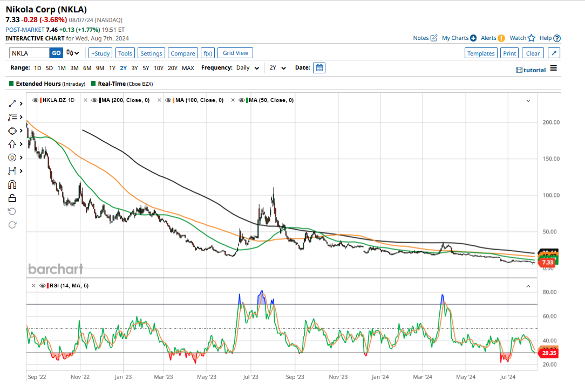Viewport: 585px width, 392px height.
Task: Toggle the RSI (14, MA, 5) eye icon
Action: click(x=42, y=286)
